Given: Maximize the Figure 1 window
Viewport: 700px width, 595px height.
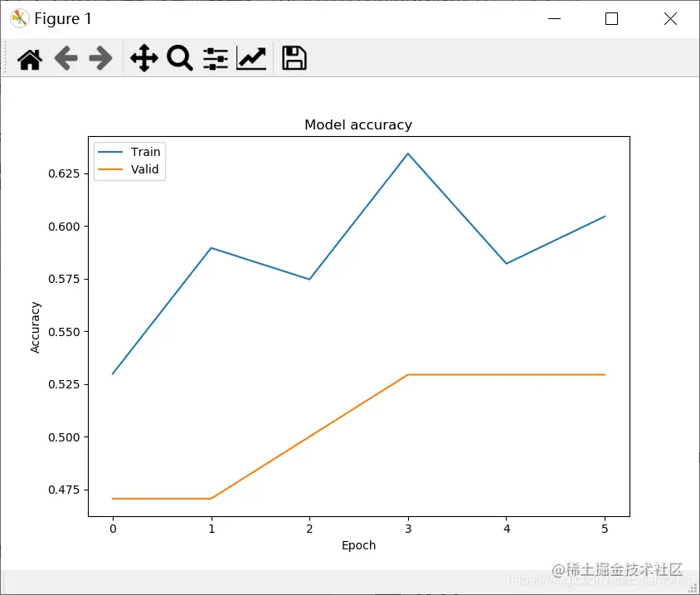Looking at the screenshot, I should coord(611,19).
